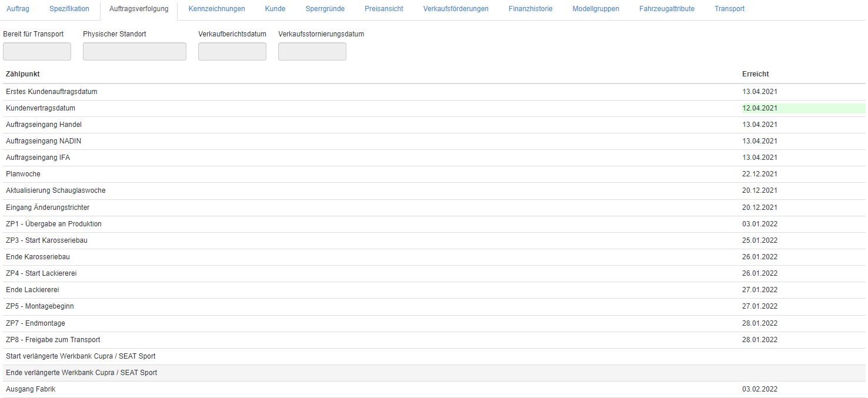Screen dimensions: 868x398
Task: Select the ZP8 - Freigabe zum Transport row
Action: pos(53,340)
